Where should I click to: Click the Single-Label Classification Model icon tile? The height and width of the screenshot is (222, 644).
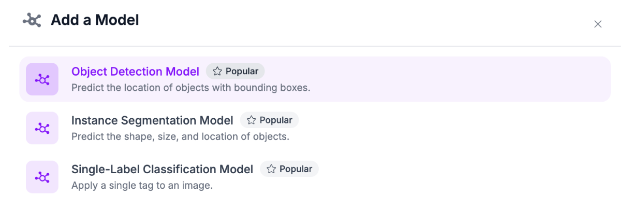(x=42, y=177)
